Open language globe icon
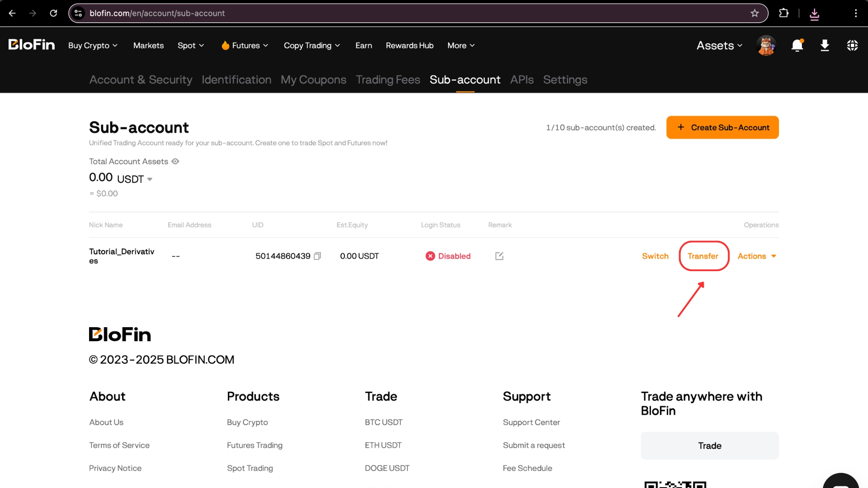The height and width of the screenshot is (488, 868). pyautogui.click(x=852, y=45)
